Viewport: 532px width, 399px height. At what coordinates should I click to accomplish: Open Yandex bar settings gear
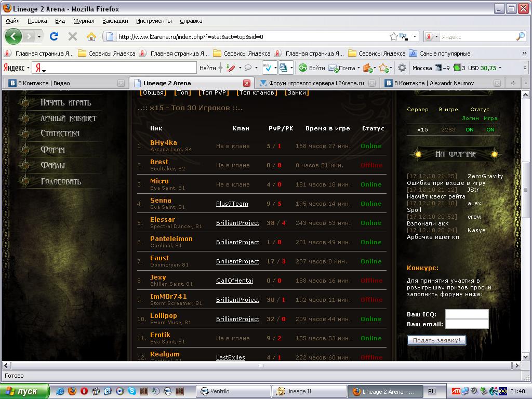[402, 68]
